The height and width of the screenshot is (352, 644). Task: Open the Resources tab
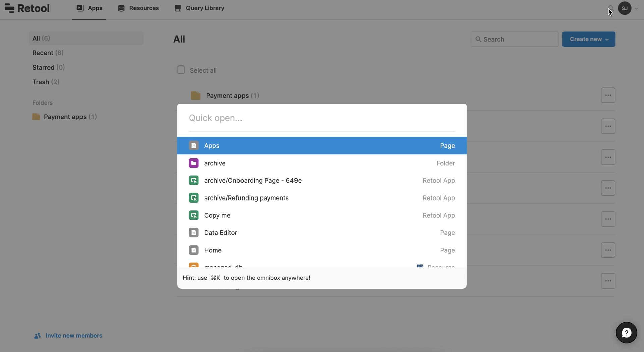click(x=138, y=8)
